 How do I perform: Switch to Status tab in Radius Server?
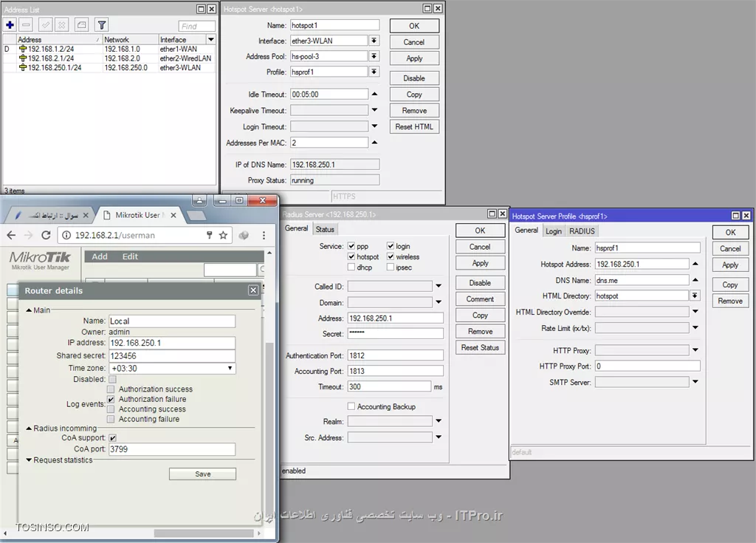(325, 229)
